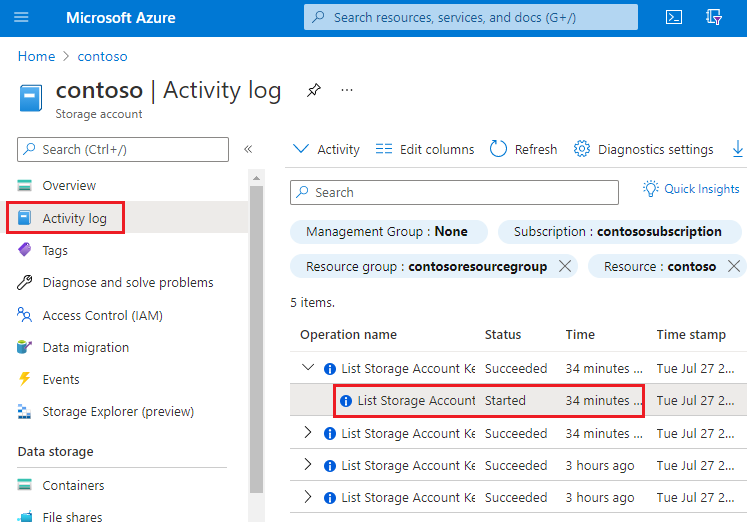Screen dimensions: 747x522
Task: Collapse the first List Storage Account row
Action: 308,368
